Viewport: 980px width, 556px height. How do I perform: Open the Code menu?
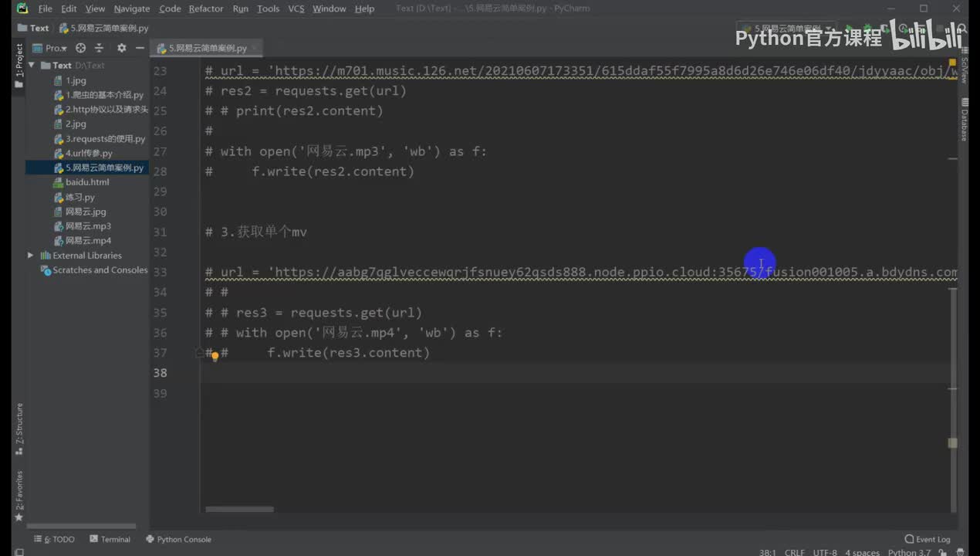tap(170, 8)
